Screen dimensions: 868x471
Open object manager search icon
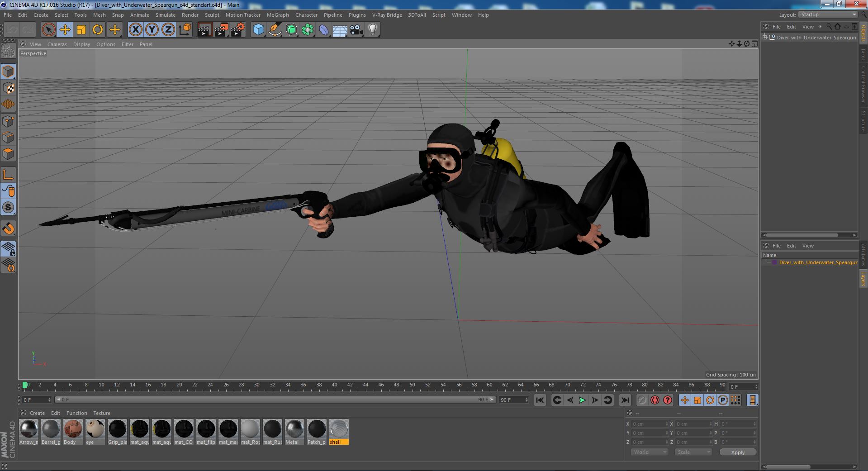coord(829,27)
